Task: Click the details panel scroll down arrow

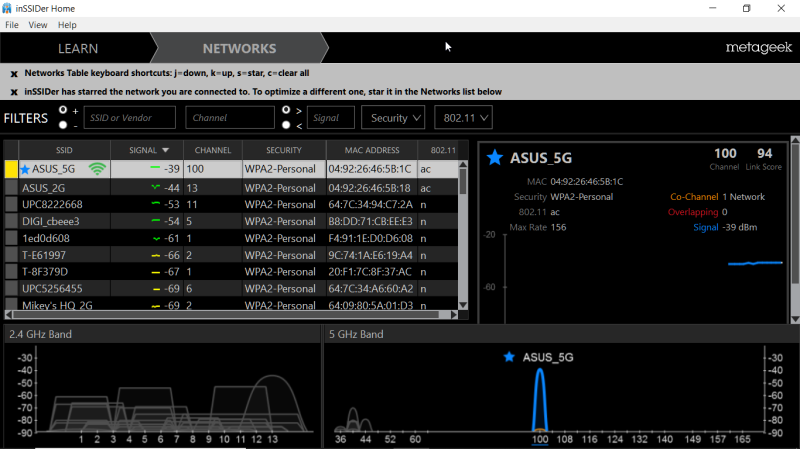Action: (x=795, y=319)
